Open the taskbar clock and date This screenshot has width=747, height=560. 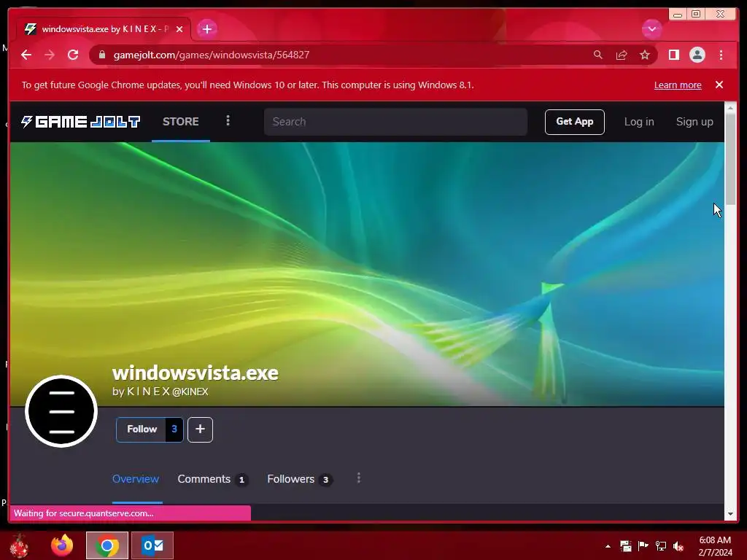click(715, 546)
